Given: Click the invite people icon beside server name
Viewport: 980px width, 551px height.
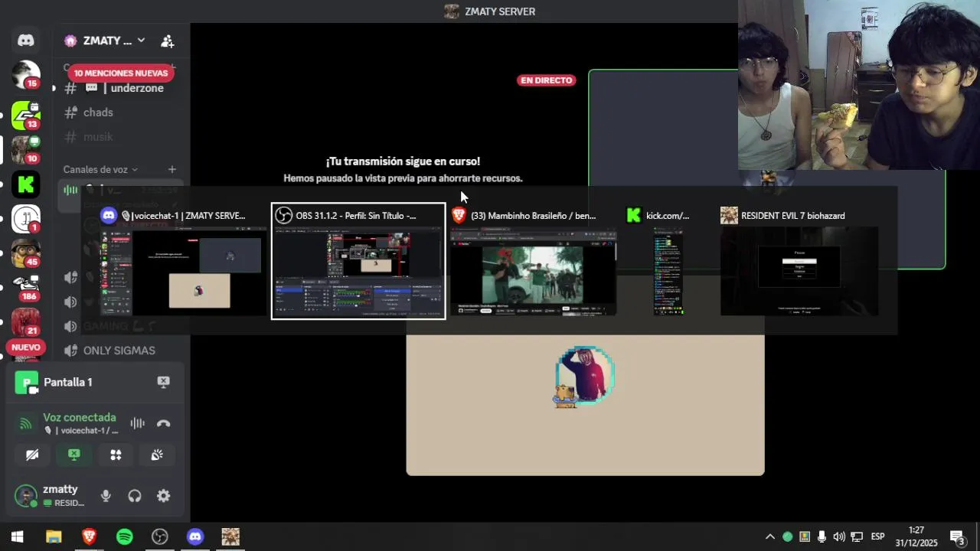Looking at the screenshot, I should coord(168,41).
